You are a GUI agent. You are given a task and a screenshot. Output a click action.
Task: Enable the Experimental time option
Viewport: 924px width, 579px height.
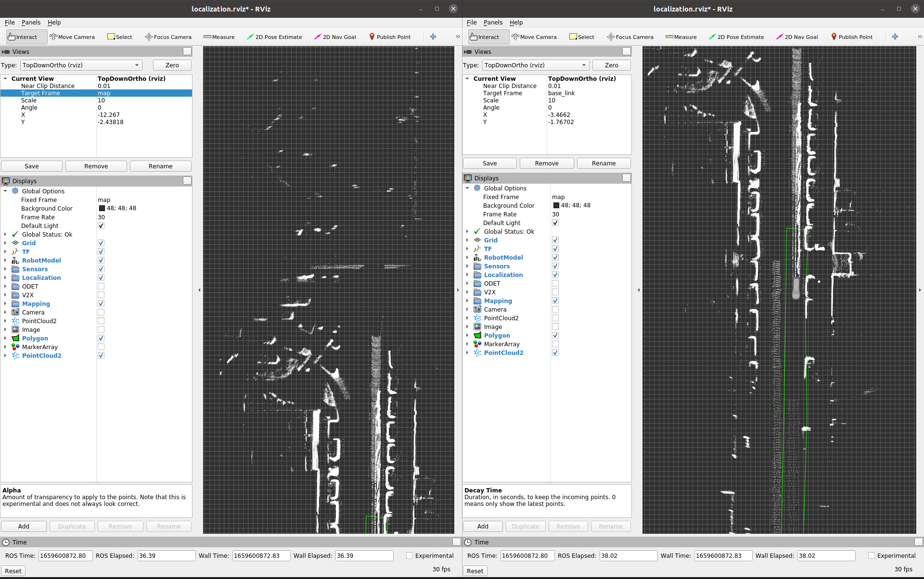click(410, 555)
